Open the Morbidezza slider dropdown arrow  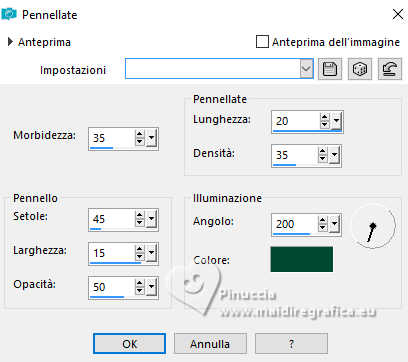(152, 138)
